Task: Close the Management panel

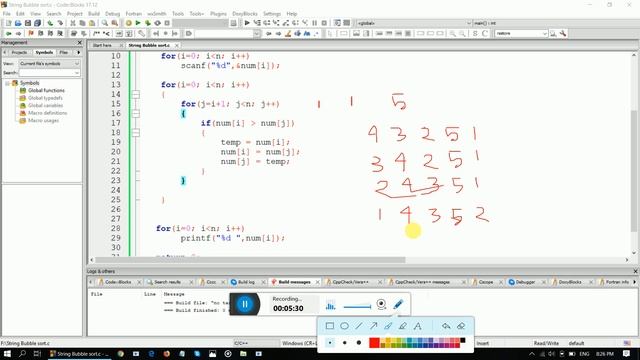Action: point(80,42)
